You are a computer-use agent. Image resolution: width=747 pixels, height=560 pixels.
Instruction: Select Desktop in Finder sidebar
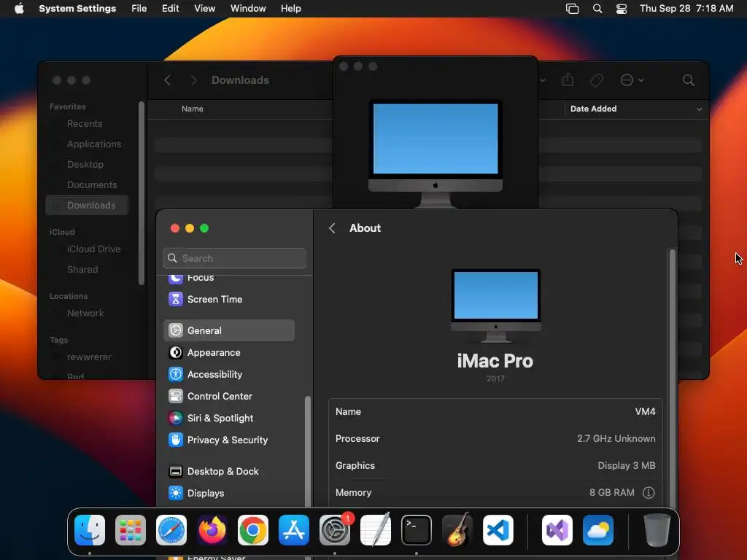85,164
